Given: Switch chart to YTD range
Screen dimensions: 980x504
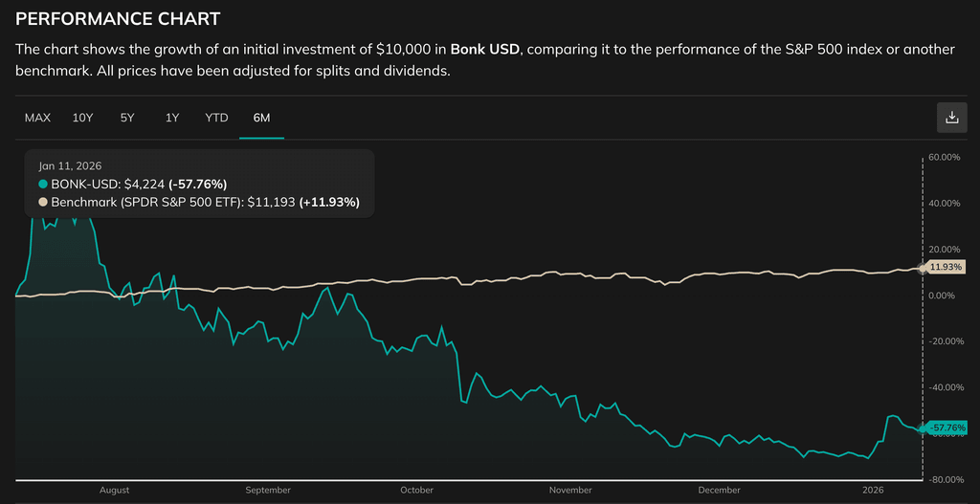Looking at the screenshot, I should pos(216,118).
